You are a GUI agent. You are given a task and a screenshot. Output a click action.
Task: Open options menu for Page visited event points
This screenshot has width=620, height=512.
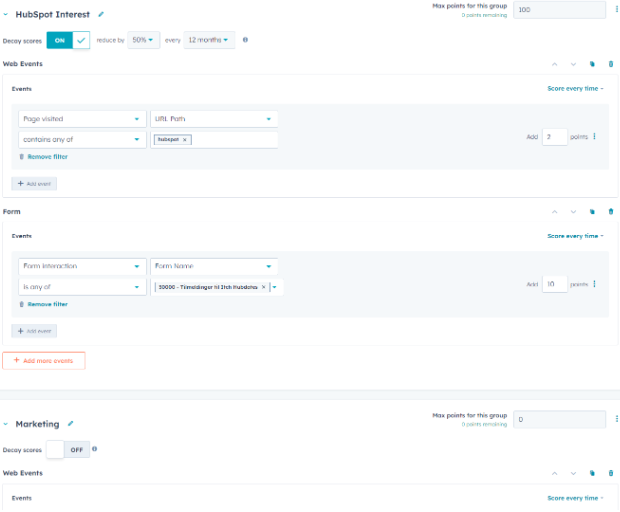click(x=594, y=136)
